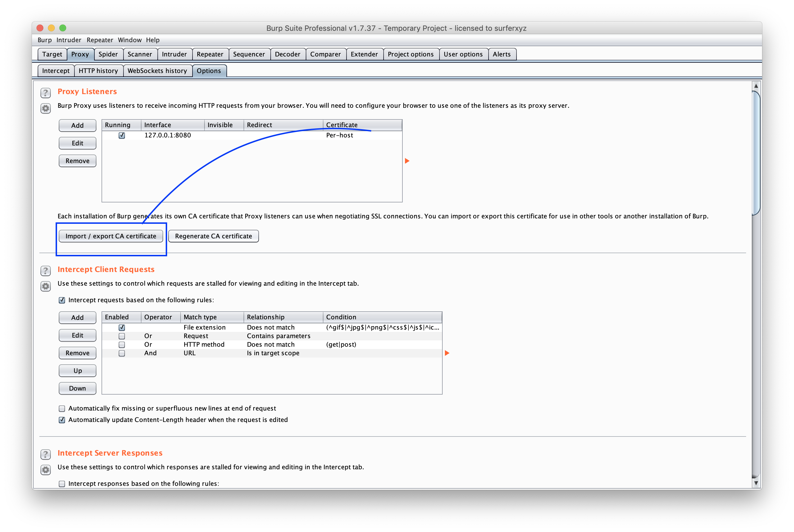Expand the orange arrow expander for listeners
The width and height of the screenshot is (794, 532).
pyautogui.click(x=407, y=161)
